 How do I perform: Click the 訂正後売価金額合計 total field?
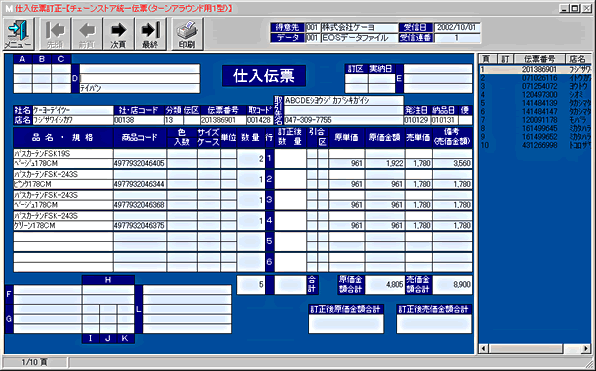434,324
